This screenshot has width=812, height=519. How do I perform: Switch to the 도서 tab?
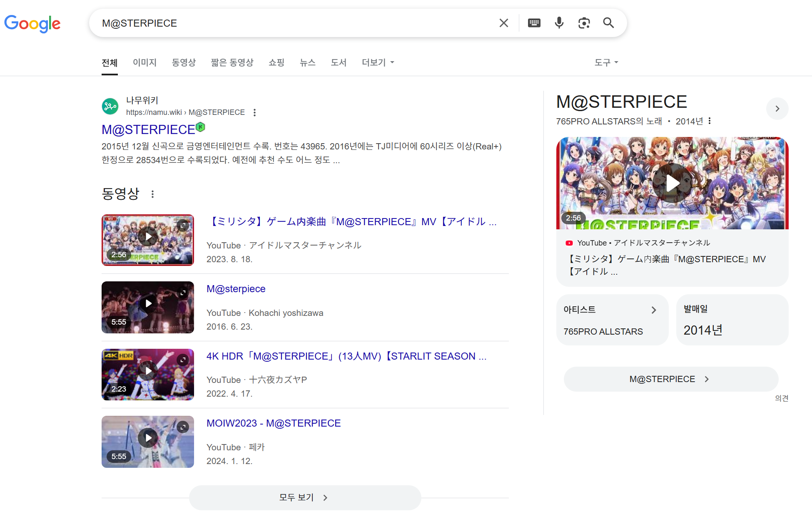click(x=339, y=62)
